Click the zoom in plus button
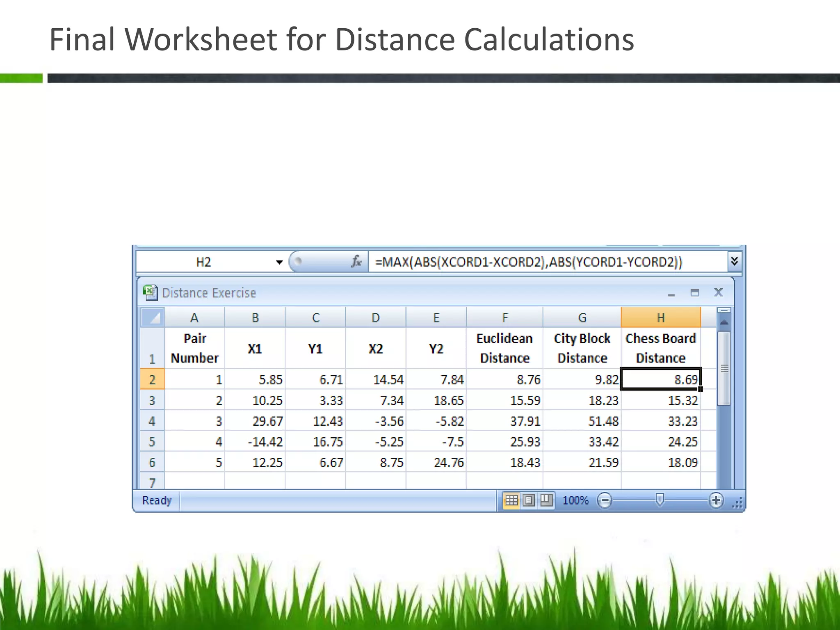 pyautogui.click(x=716, y=500)
